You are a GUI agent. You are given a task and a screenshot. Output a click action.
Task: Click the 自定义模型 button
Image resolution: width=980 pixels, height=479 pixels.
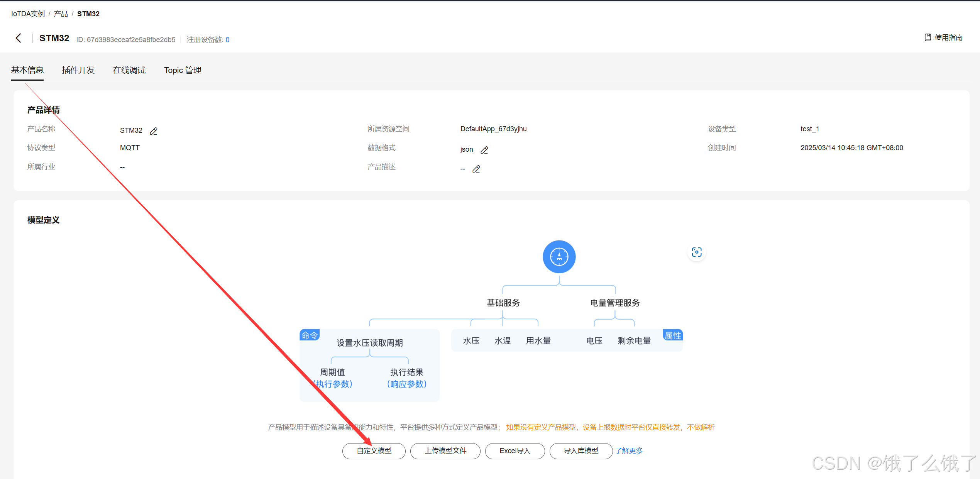click(374, 451)
